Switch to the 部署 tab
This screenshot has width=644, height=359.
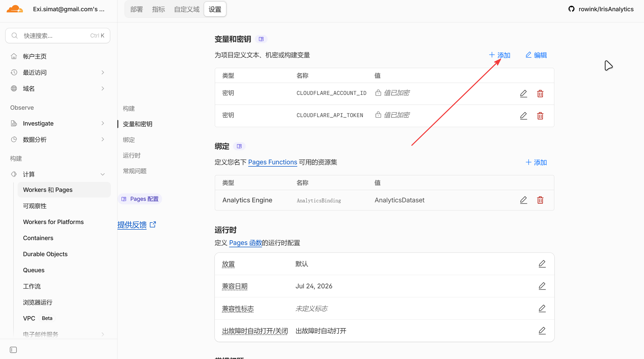[x=137, y=9]
